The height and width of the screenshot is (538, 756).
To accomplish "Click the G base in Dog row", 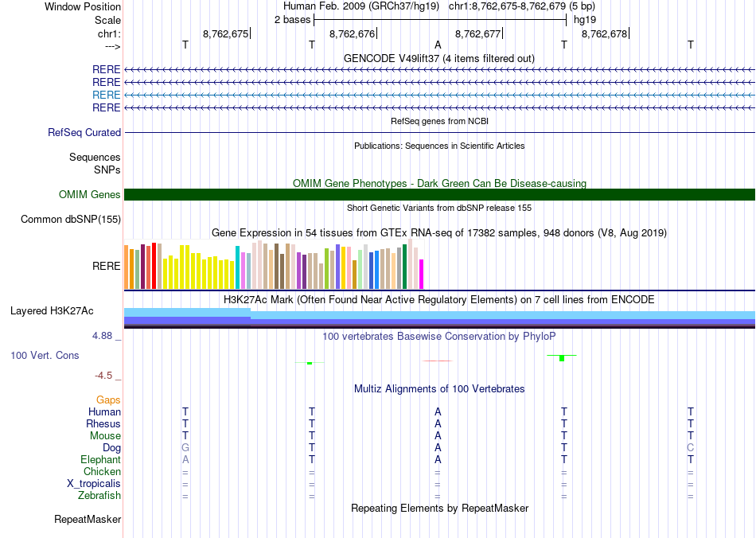I will [x=185, y=448].
